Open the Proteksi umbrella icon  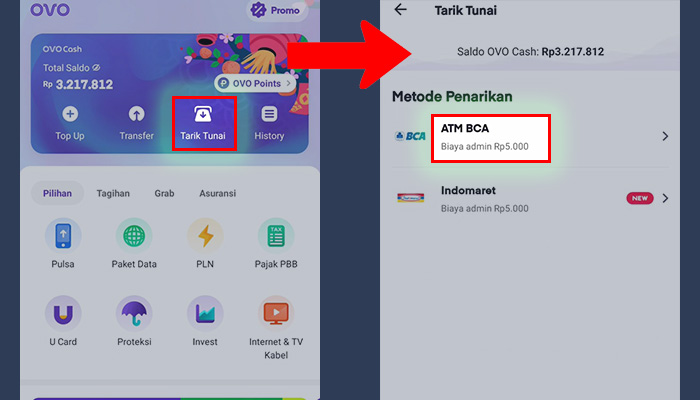pos(134,313)
